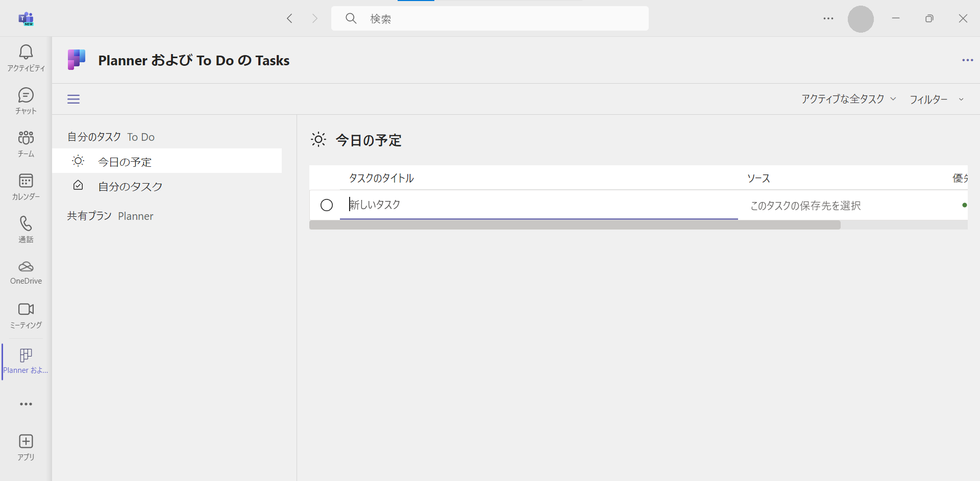Open チャット in the sidebar

click(x=26, y=101)
